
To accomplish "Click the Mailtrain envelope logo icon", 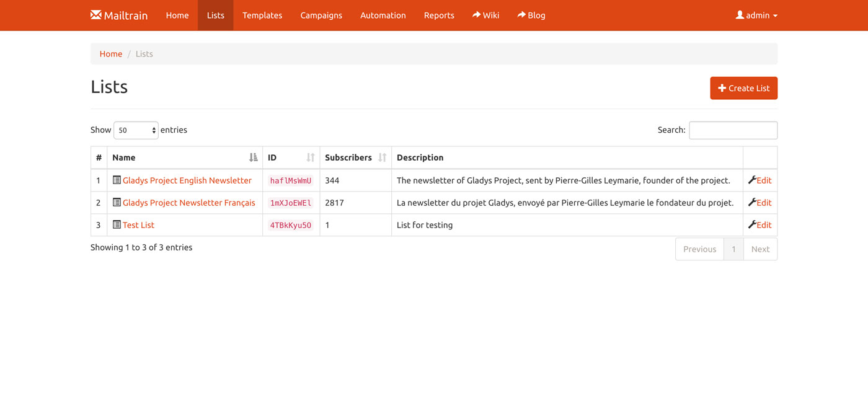I will click(95, 15).
